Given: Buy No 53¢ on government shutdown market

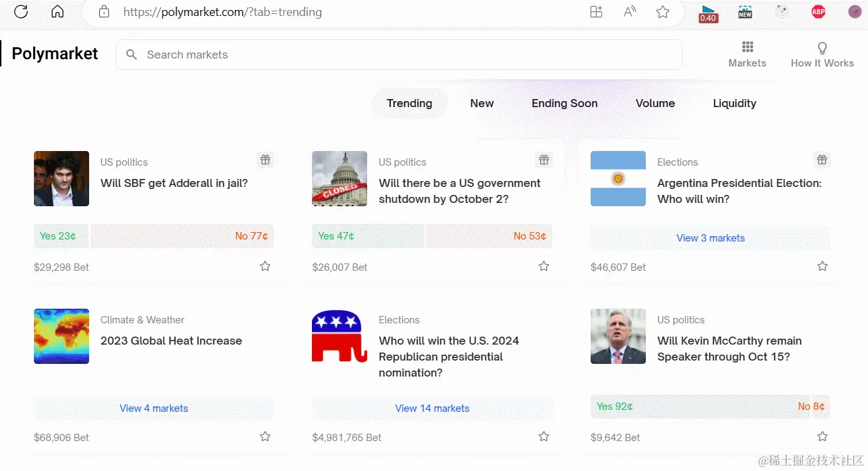Looking at the screenshot, I should coord(489,236).
